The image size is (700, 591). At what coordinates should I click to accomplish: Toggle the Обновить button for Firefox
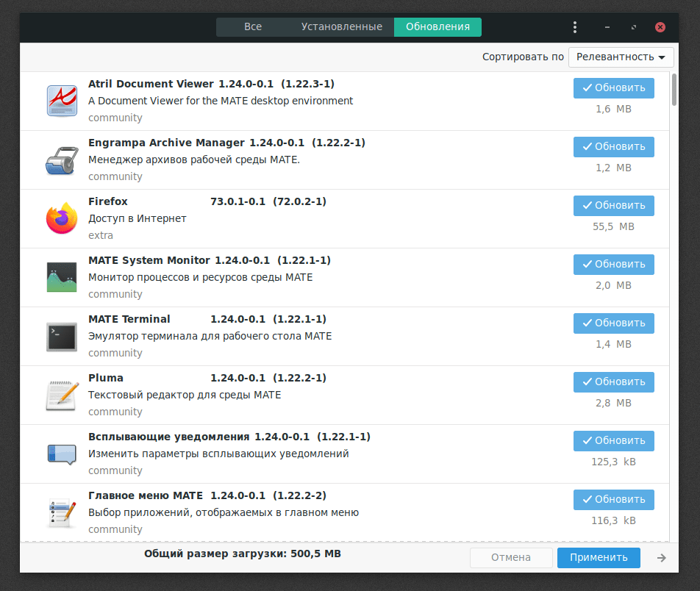click(613, 206)
